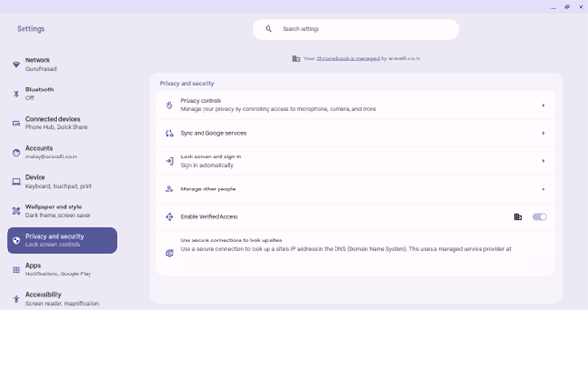Click the Settings title text
The image size is (588, 380).
[x=31, y=29]
